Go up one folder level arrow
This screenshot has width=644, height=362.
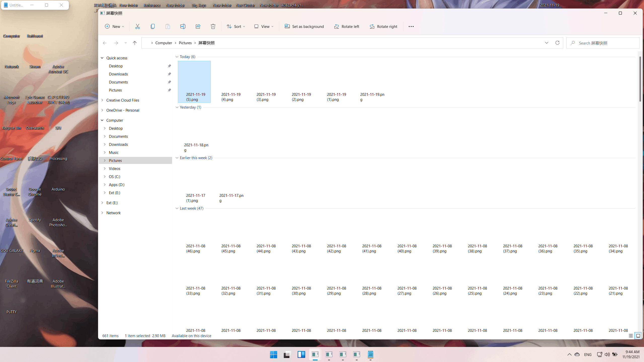pyautogui.click(x=135, y=43)
